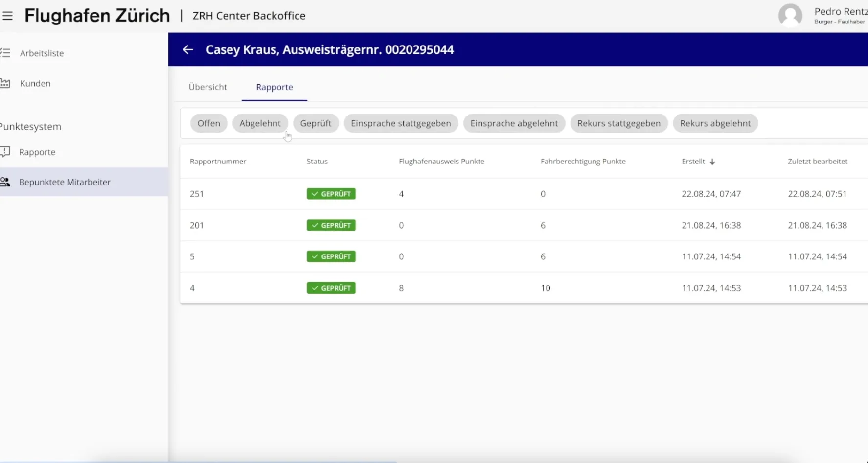Click created date 22.08.24, 07:47
868x463 pixels.
click(x=711, y=194)
